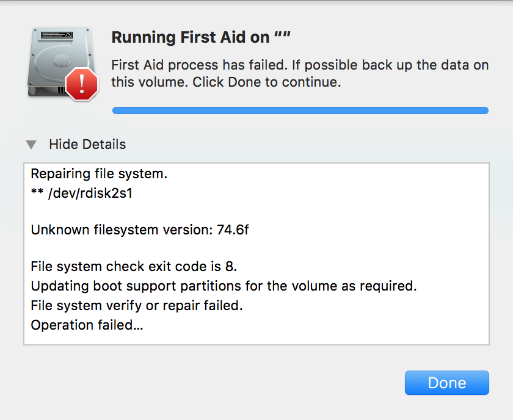The height and width of the screenshot is (420, 513).
Task: Click the label sticker on drive icon
Action: (x=57, y=35)
